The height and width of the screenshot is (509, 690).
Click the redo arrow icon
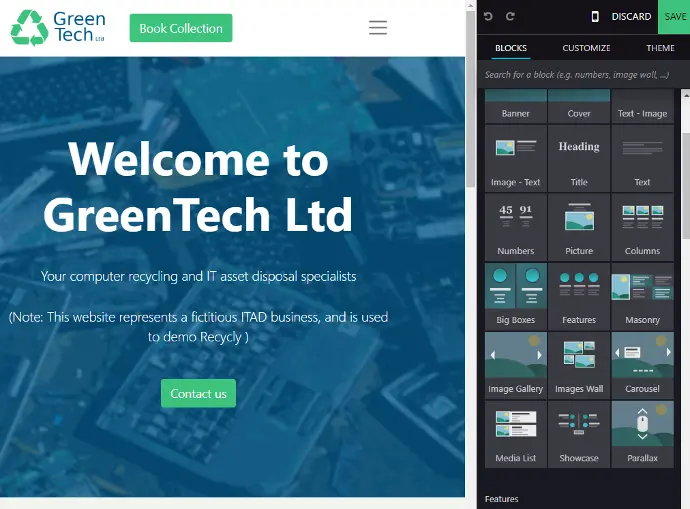510,17
